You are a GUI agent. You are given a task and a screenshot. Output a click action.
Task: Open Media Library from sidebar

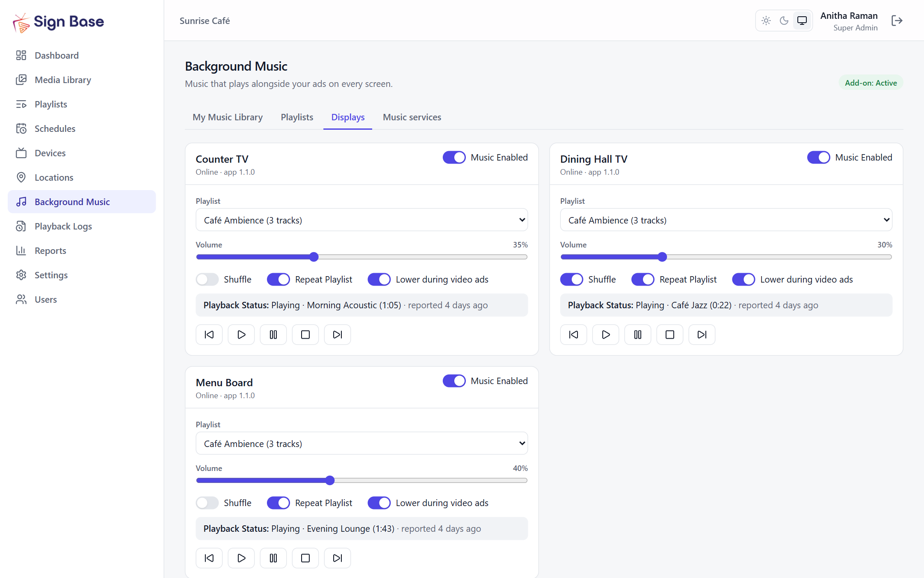82,80
